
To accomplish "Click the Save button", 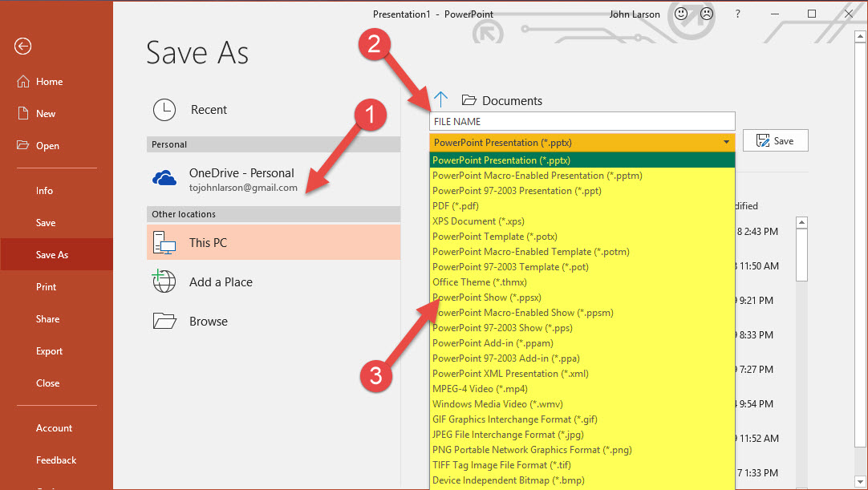I will tap(775, 141).
